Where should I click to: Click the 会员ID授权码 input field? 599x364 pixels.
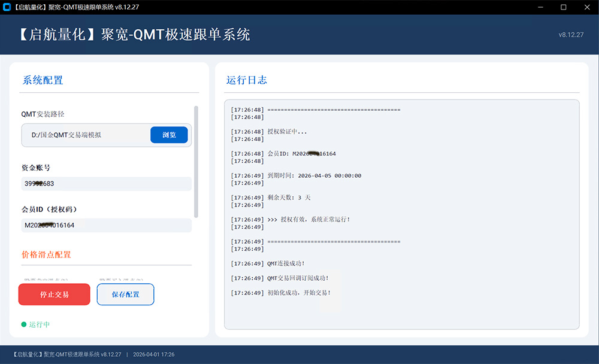(106, 225)
